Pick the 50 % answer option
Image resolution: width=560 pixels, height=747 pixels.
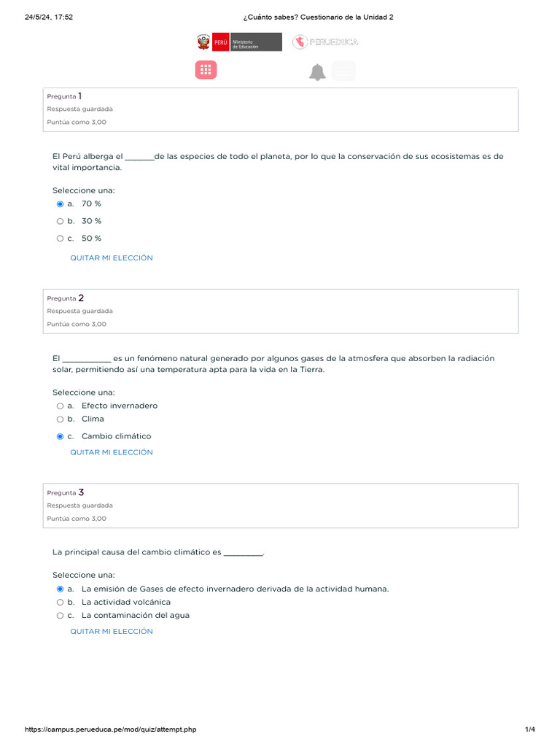pos(61,239)
